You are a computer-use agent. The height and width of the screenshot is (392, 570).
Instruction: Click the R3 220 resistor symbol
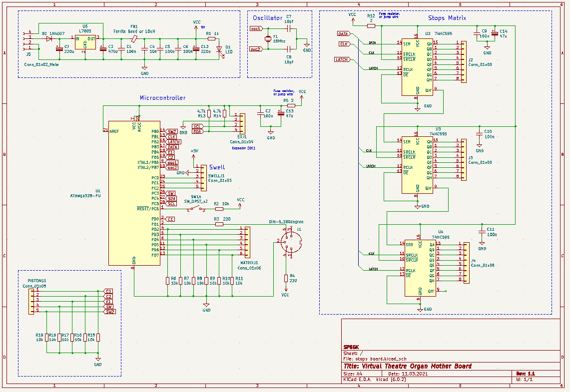tap(219, 224)
